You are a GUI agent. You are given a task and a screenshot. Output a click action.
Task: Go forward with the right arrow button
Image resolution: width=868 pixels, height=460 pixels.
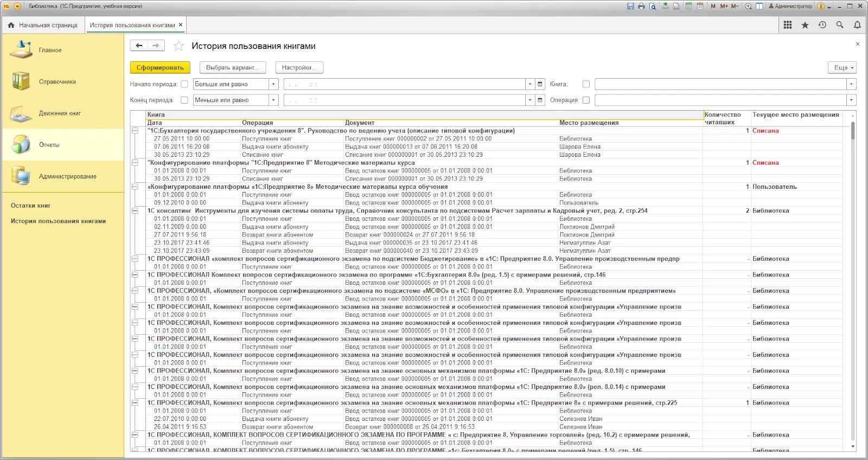click(156, 46)
